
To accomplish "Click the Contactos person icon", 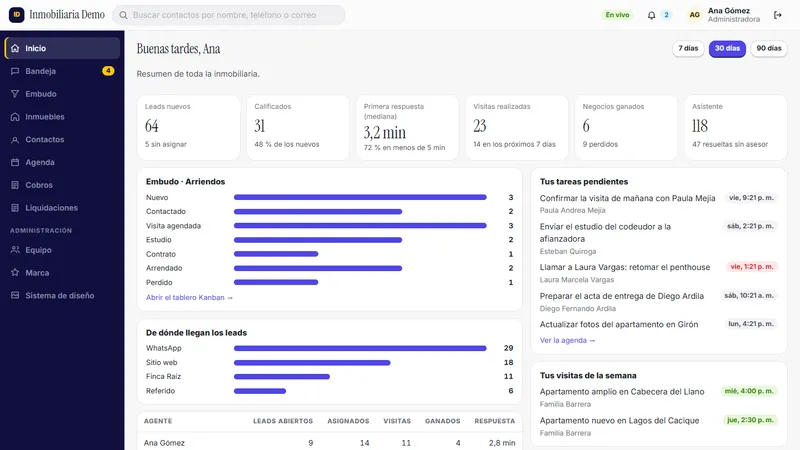I will 15,140.
